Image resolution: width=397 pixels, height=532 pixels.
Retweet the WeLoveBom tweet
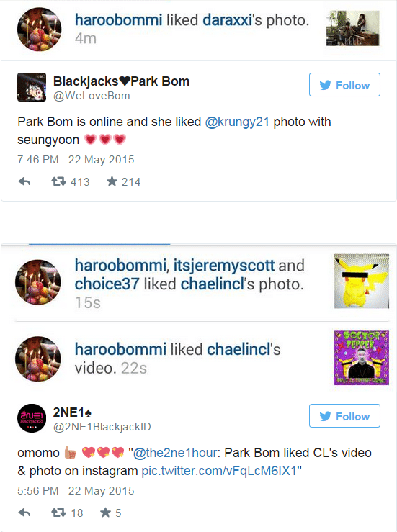[x=58, y=182]
